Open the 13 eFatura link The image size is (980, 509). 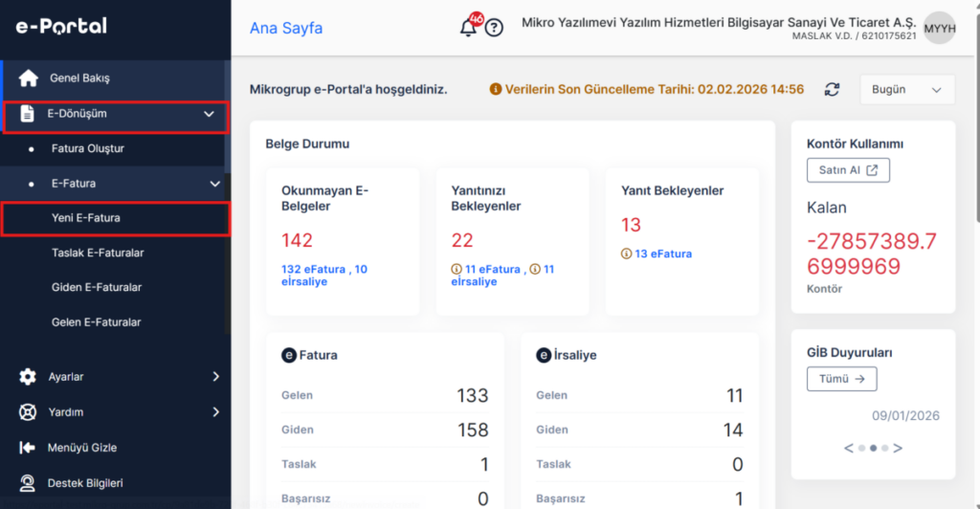pos(663,254)
